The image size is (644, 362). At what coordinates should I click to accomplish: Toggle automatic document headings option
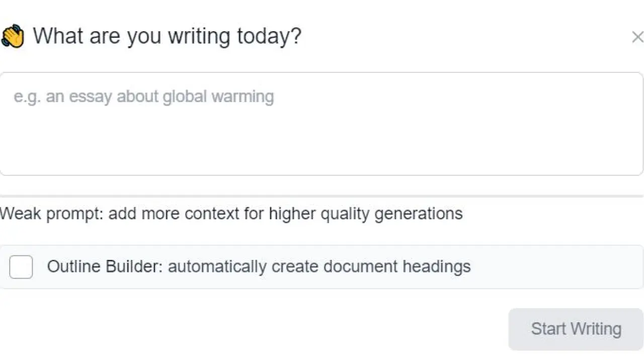21,266
